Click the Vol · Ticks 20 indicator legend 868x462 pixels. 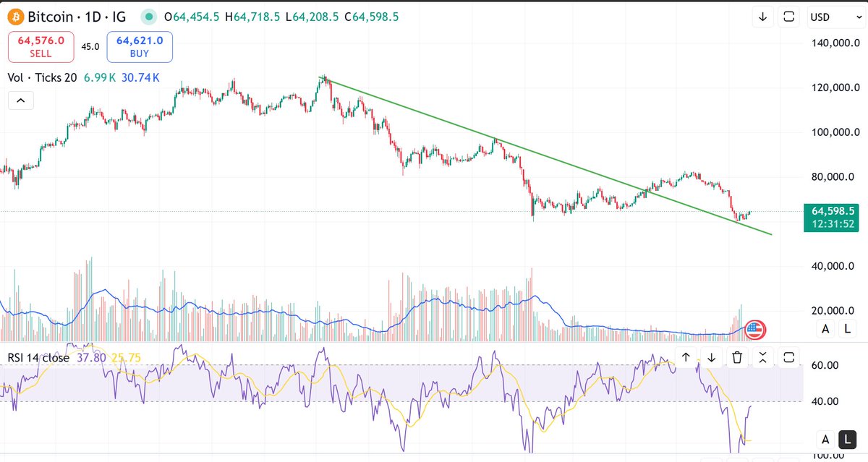[x=42, y=77]
